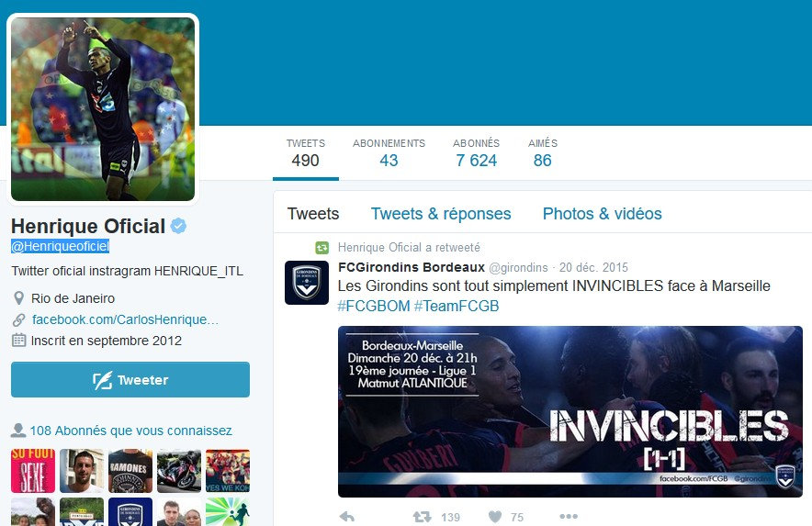Click the chain link icon beside Facebook URL
This screenshot has width=812, height=526.
pyautogui.click(x=18, y=320)
